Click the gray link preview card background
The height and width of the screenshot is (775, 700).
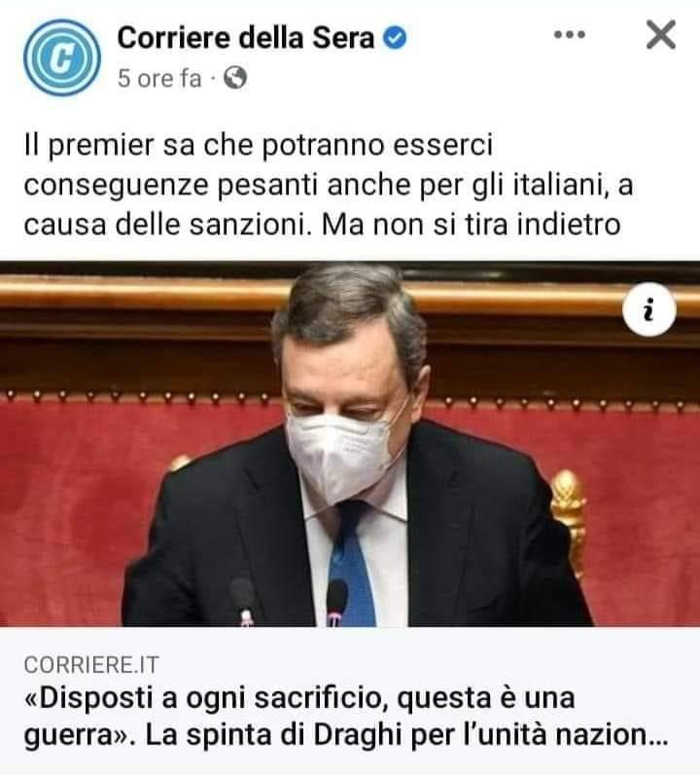click(x=350, y=701)
